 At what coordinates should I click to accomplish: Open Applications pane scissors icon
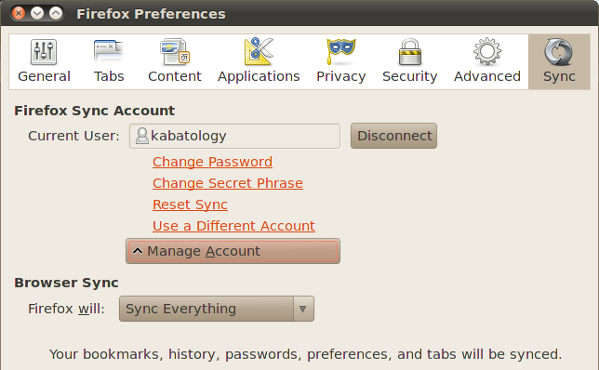tap(259, 51)
